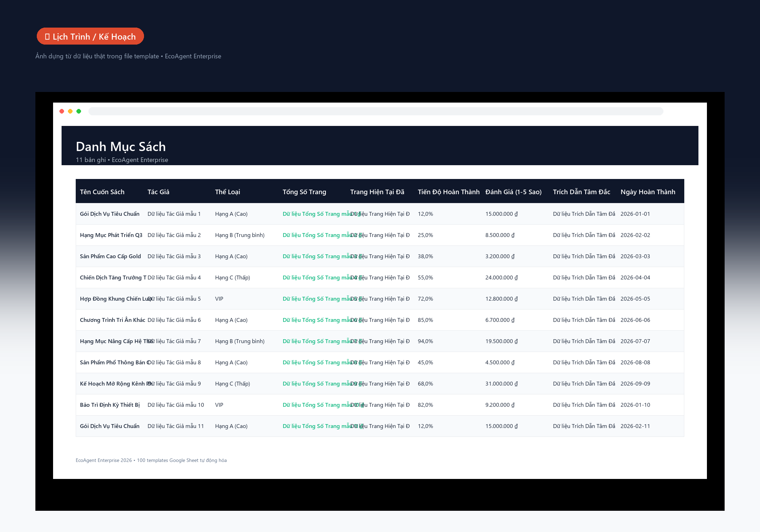This screenshot has height=532, width=760.
Task: Click Hạng C (Thấp) in Tác Giả mẫu 4 row
Action: 232,277
